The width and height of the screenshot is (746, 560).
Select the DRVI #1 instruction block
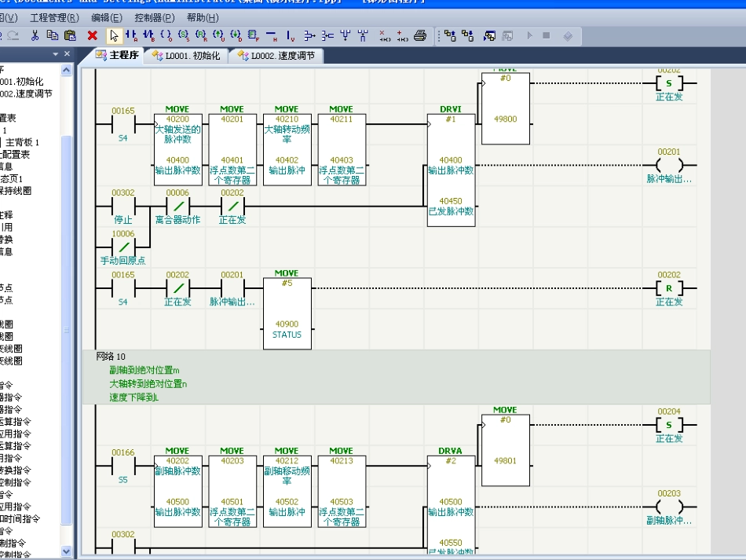tap(451, 170)
